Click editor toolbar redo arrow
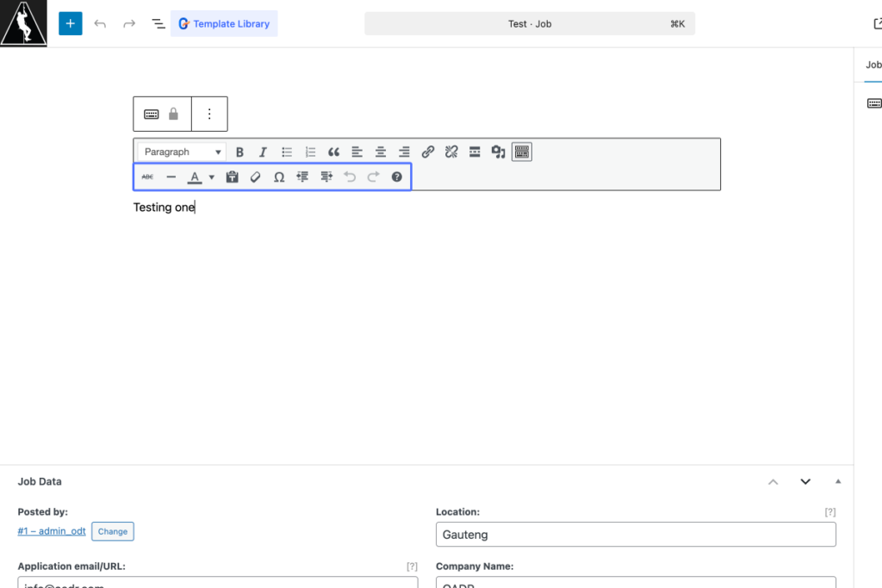Screen dimensions: 882x588 374,177
